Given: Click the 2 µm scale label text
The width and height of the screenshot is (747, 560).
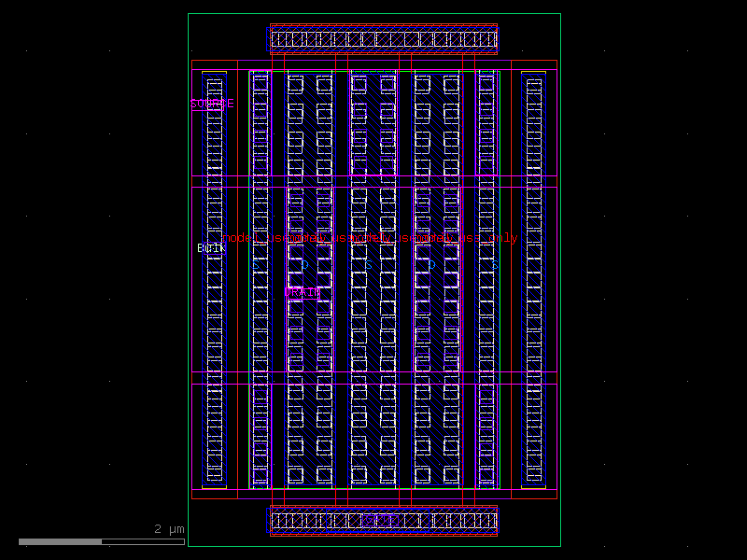Looking at the screenshot, I should 169,529.
